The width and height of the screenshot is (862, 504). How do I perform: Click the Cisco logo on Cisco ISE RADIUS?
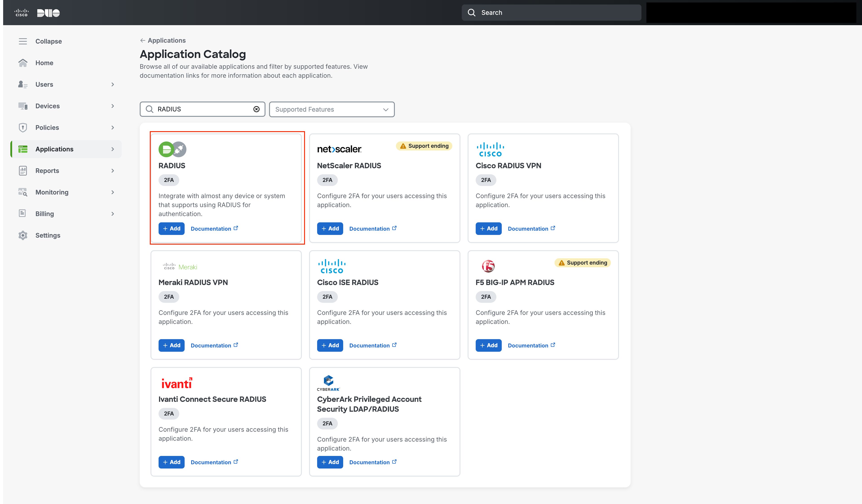[332, 266]
